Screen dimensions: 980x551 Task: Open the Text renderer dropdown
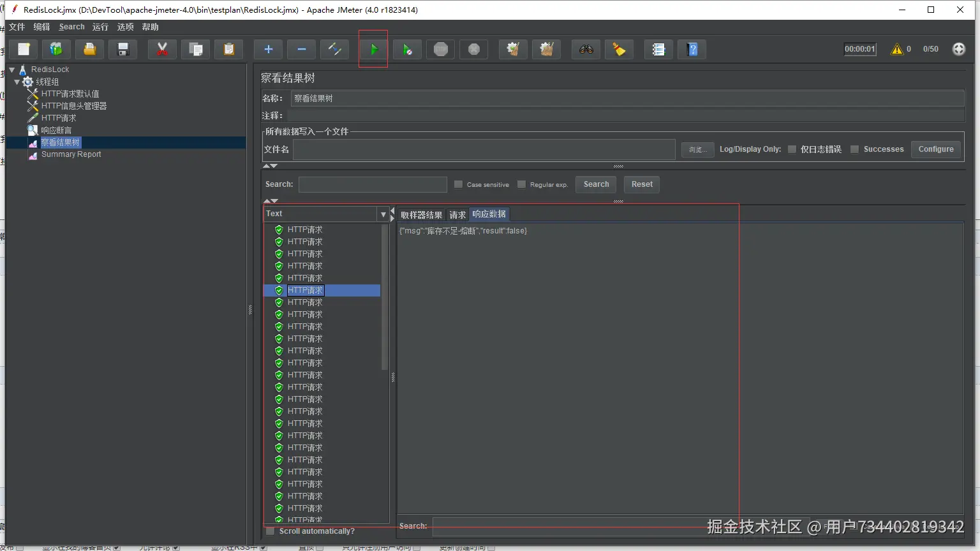point(383,214)
